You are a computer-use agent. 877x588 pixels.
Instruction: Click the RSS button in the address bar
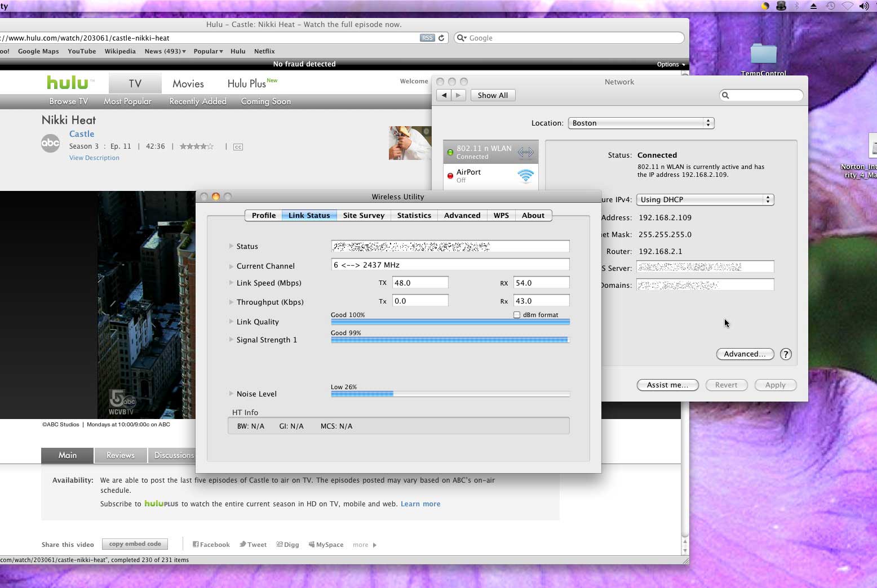coord(427,38)
